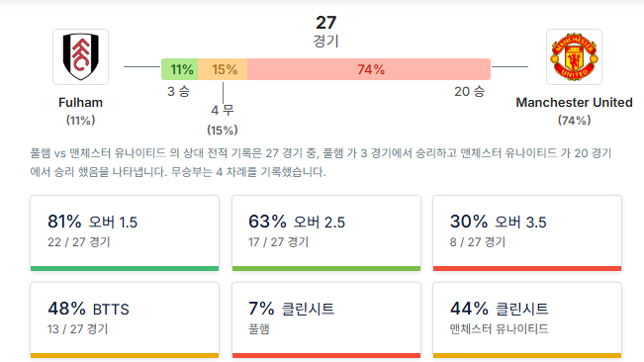
Task: Open the Fulham team name link
Action: tap(80, 102)
